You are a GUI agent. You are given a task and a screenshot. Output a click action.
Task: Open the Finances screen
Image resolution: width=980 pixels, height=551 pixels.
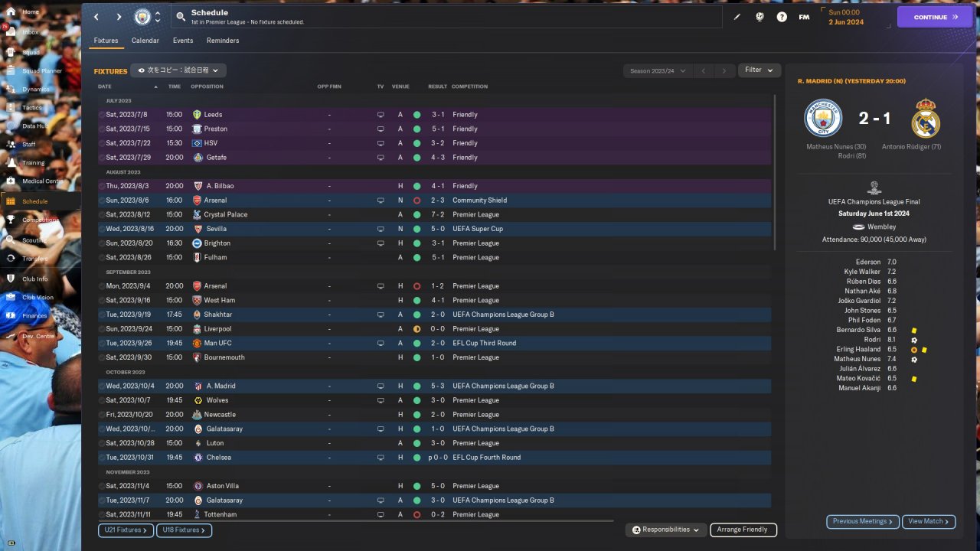34,315
